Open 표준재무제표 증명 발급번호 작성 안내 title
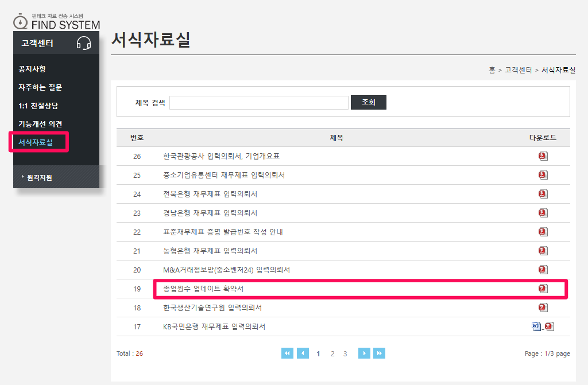Image resolution: width=588 pixels, height=385 pixels. [223, 232]
